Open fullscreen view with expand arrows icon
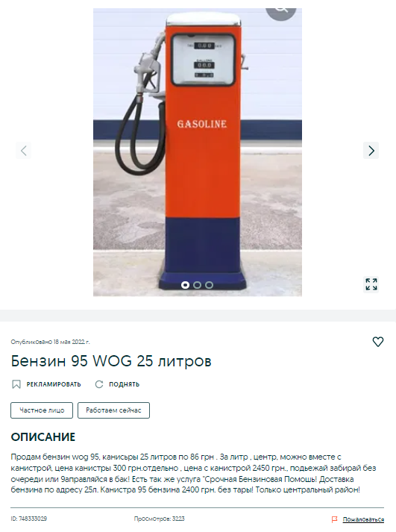Image resolution: width=396 pixels, height=532 pixels. pyautogui.click(x=371, y=284)
